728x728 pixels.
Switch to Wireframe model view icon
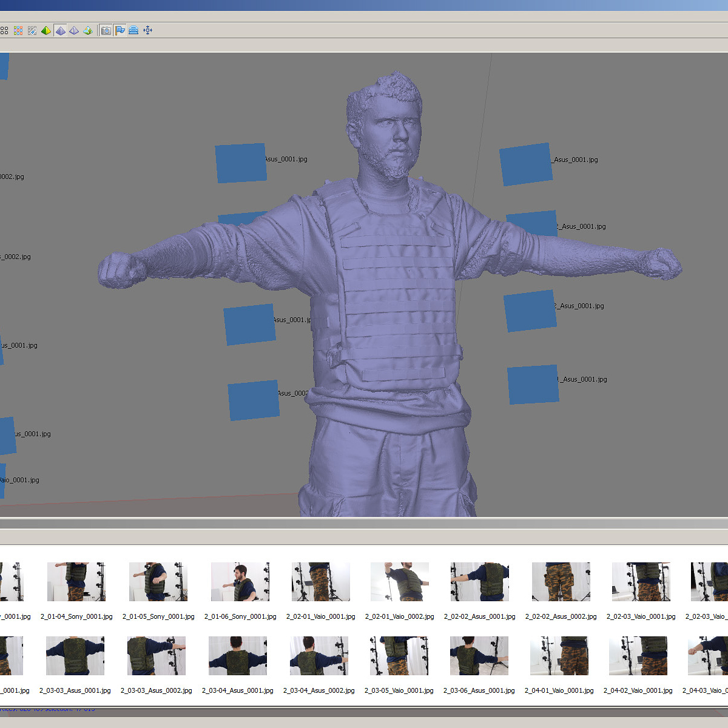pos(74,30)
